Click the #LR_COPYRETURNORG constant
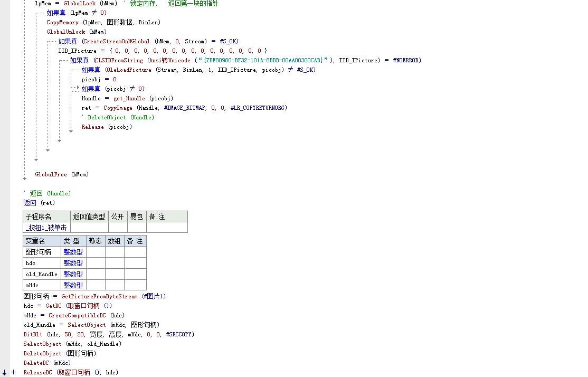Screen dimensions: 588x377 click(x=257, y=108)
